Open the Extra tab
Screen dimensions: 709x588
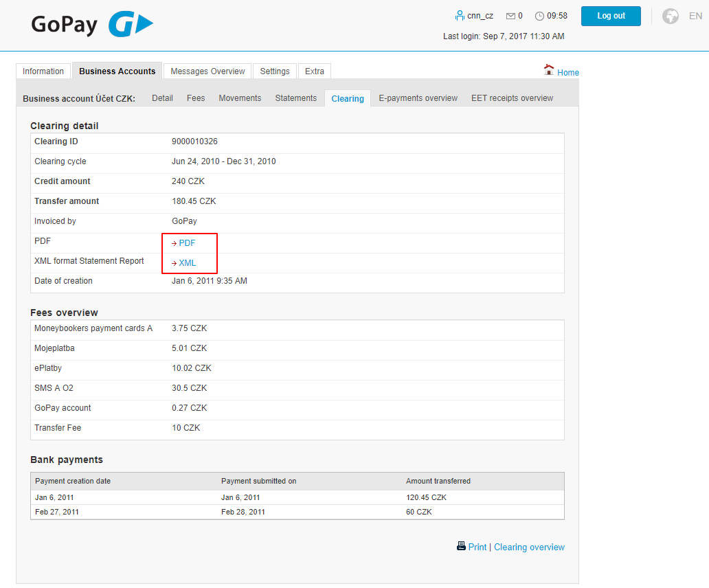[314, 71]
